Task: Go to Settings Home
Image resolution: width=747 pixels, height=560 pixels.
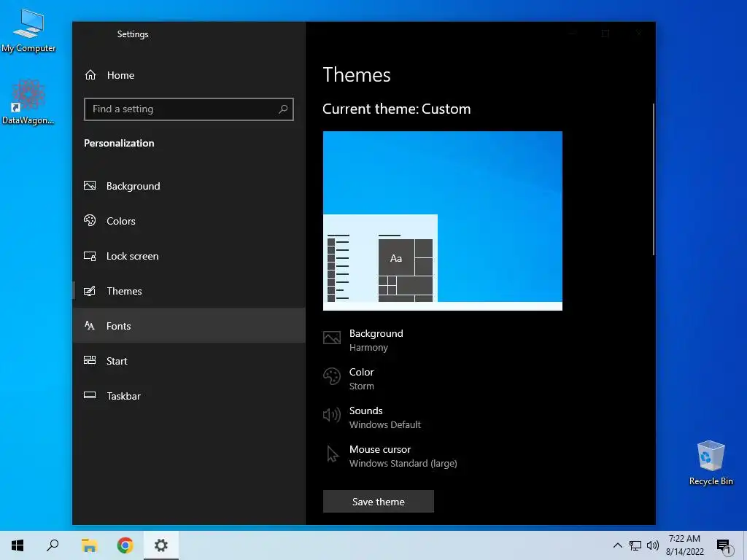Action: (189, 75)
